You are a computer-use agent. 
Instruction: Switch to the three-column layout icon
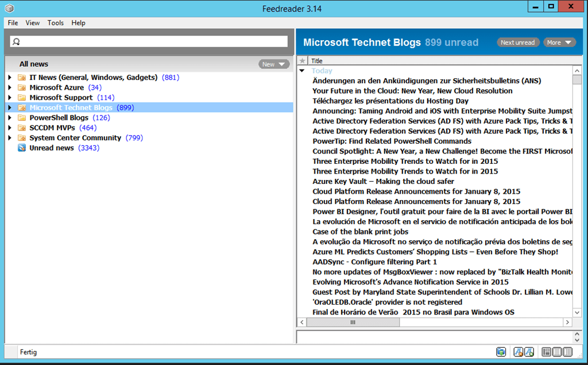point(557,352)
